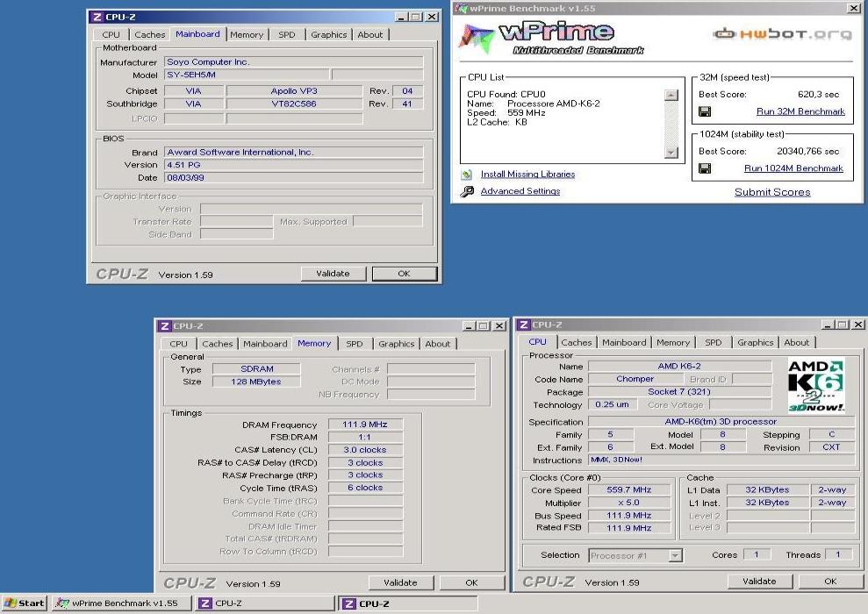Open Graphics tab in Memory CPU-Z window

[397, 344]
